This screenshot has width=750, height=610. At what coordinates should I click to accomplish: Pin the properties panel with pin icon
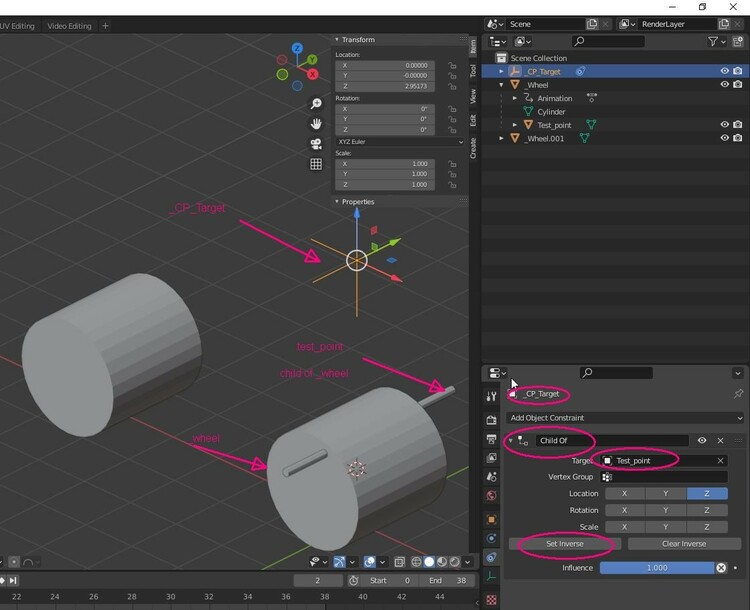click(x=739, y=394)
